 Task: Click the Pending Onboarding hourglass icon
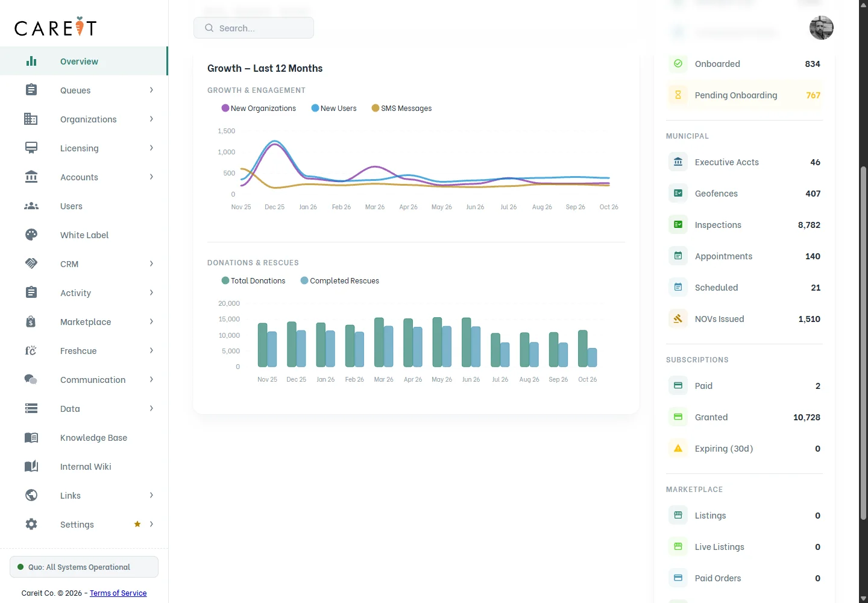click(x=678, y=95)
